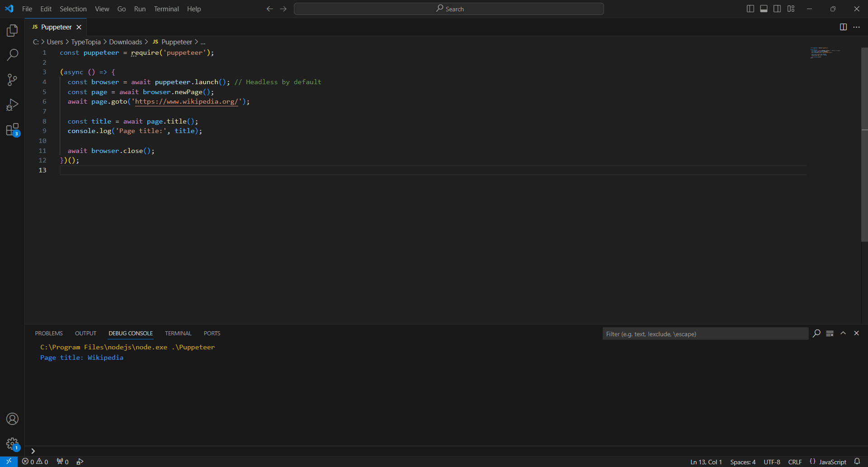
Task: Click the 'Page title: Wikipedia' console output
Action: [82, 357]
